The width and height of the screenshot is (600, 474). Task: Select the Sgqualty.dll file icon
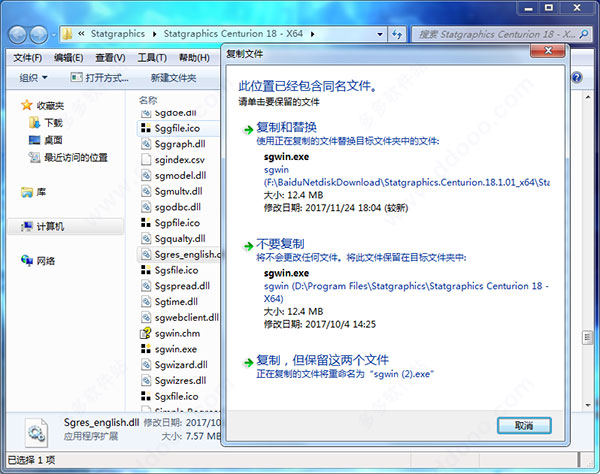click(x=146, y=239)
